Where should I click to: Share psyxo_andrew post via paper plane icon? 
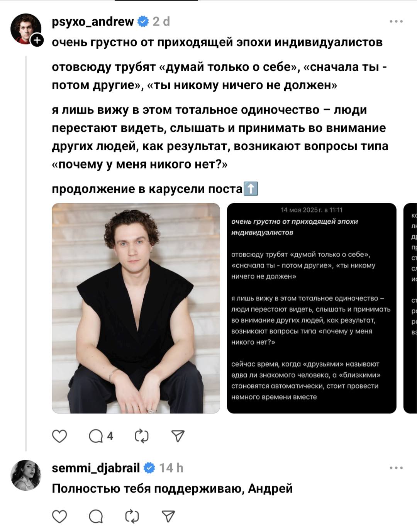[178, 436]
